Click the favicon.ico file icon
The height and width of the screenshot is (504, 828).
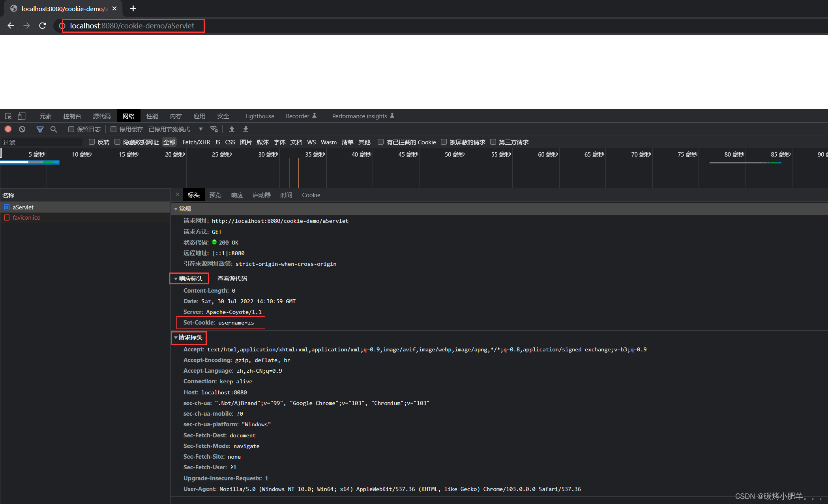pos(7,217)
